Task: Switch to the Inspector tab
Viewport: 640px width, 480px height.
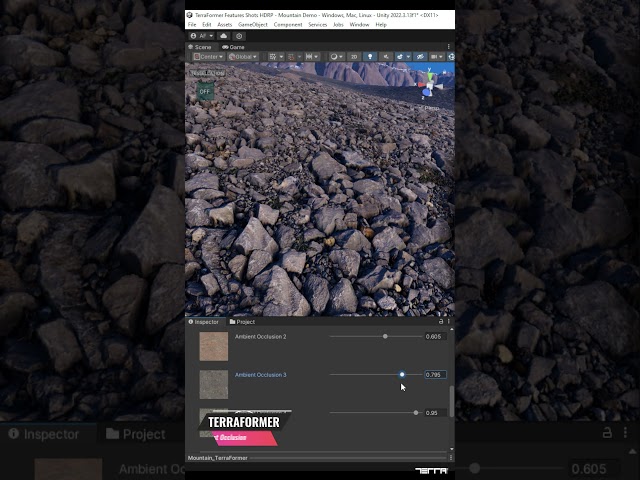Action: [204, 322]
